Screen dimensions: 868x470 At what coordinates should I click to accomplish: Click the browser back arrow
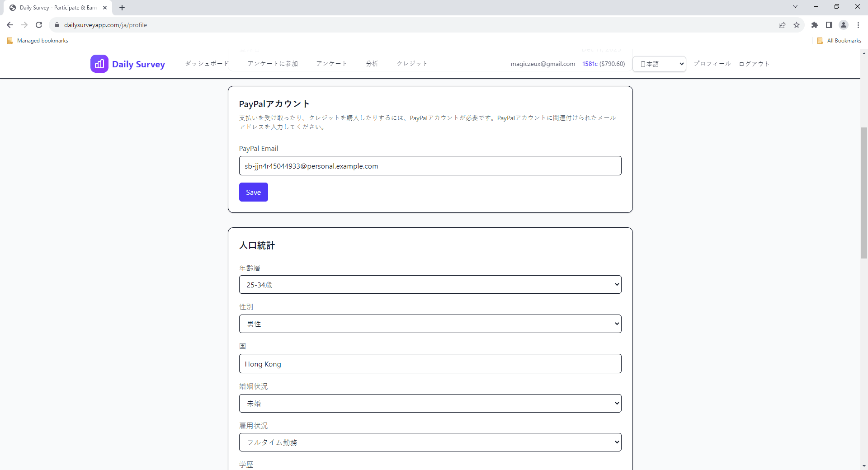(9, 25)
